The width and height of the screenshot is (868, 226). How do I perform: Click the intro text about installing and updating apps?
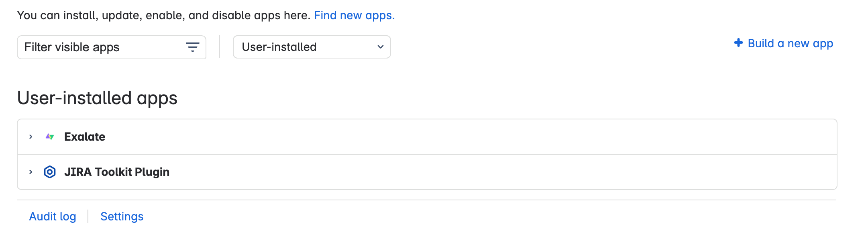pos(161,15)
